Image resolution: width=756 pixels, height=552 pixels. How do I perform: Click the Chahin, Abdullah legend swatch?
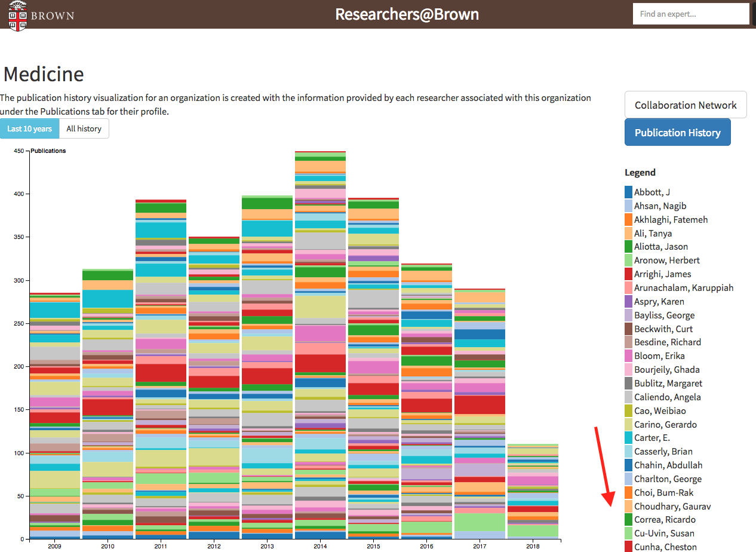[x=628, y=465]
